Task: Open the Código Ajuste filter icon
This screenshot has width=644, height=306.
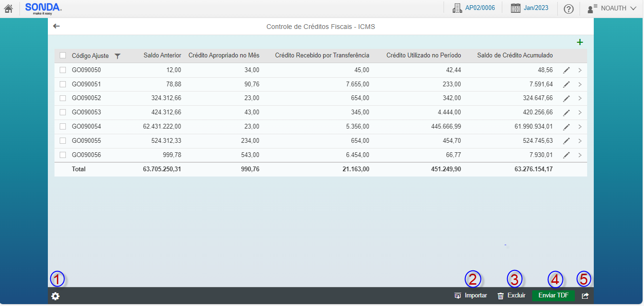Action: click(x=118, y=56)
